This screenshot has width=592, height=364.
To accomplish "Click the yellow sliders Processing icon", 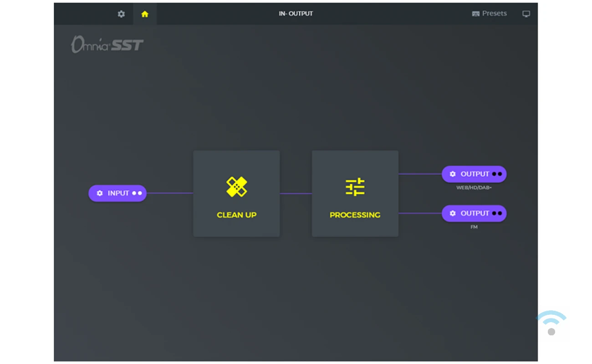I will (355, 187).
